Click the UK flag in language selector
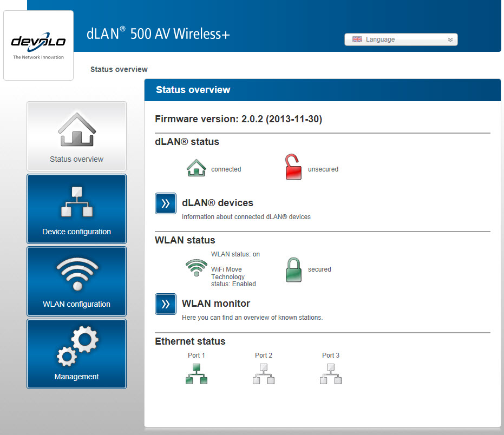The image size is (504, 435). (357, 39)
